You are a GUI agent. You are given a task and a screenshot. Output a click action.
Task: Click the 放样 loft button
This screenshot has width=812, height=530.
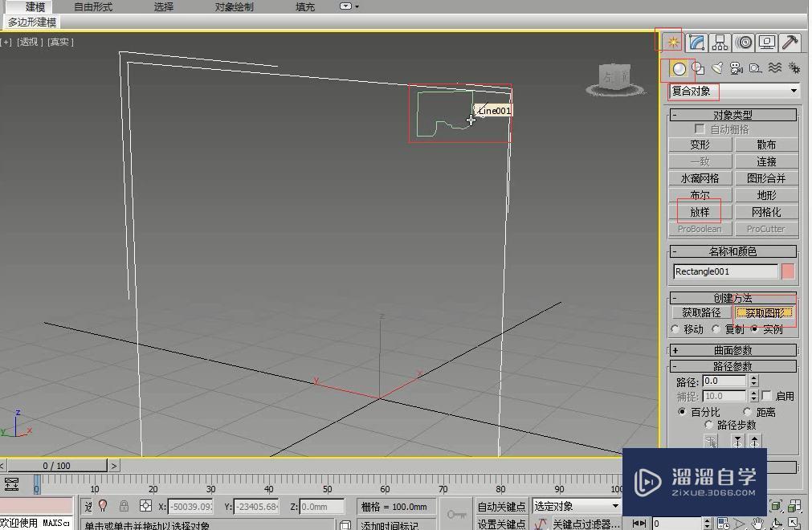click(700, 212)
